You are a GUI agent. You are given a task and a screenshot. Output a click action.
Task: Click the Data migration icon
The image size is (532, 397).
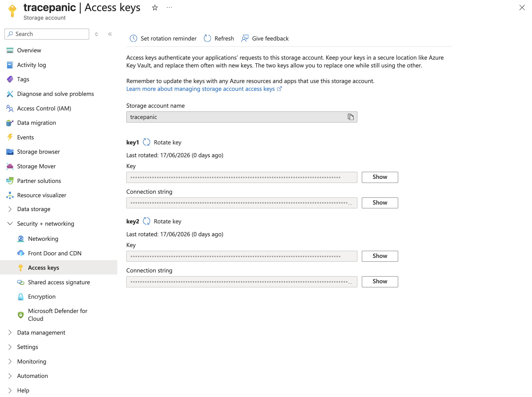pyautogui.click(x=10, y=123)
